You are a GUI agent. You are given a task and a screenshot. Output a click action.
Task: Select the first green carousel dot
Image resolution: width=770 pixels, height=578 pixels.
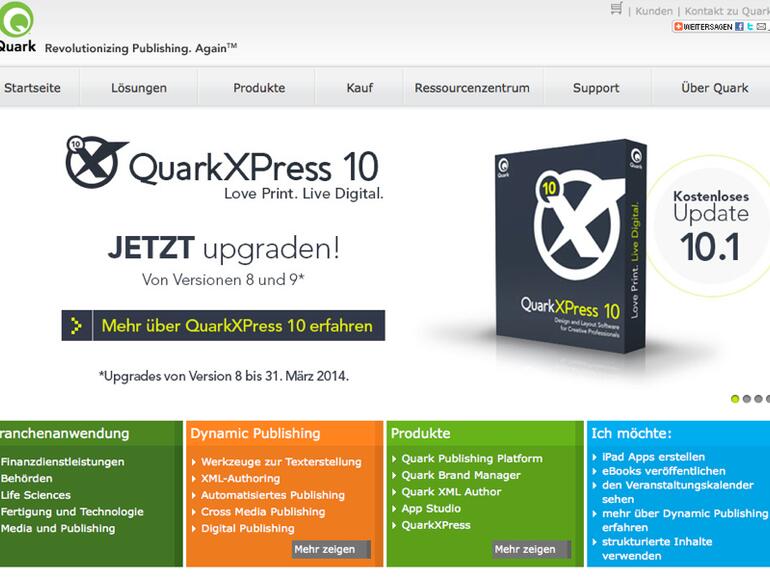[735, 399]
